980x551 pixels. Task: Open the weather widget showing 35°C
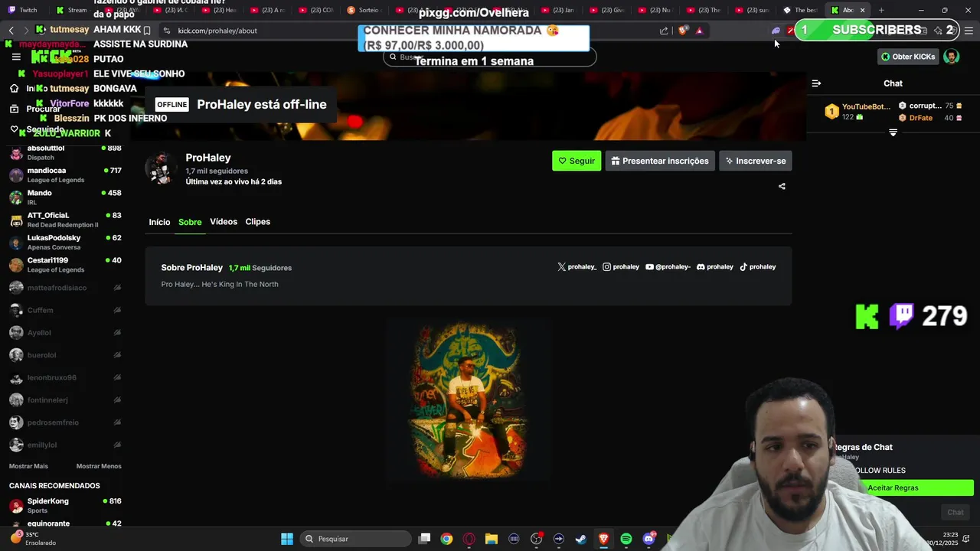pos(34,539)
